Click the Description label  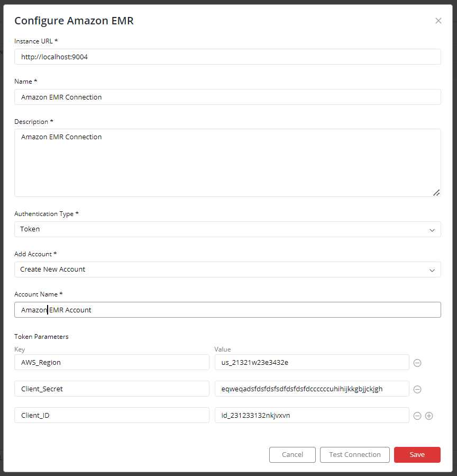[34, 122]
